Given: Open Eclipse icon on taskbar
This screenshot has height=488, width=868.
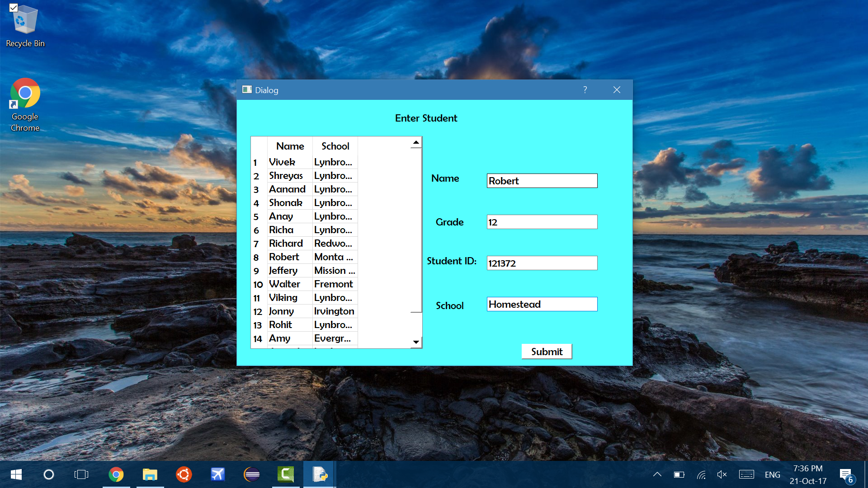Looking at the screenshot, I should 252,474.
